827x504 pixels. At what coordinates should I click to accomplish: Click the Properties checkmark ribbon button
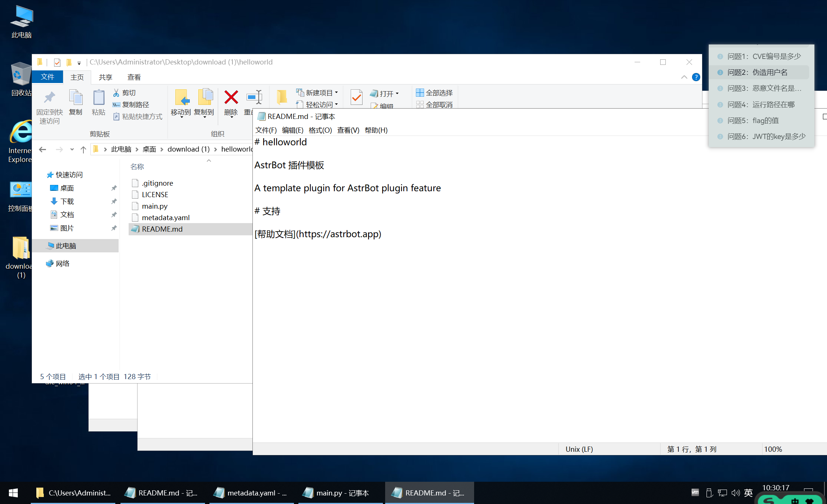(356, 97)
